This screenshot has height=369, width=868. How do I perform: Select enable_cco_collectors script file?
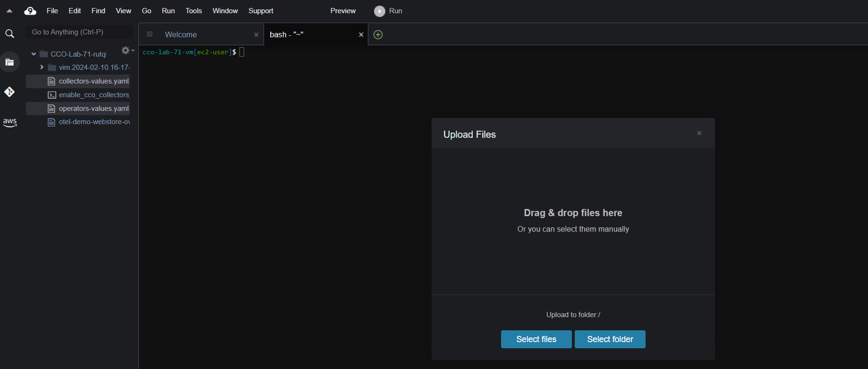pyautogui.click(x=94, y=95)
